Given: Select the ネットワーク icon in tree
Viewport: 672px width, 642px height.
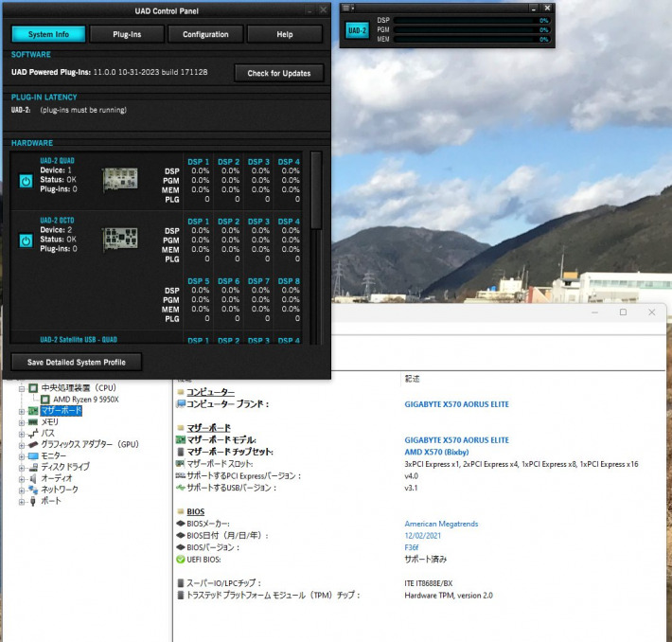Looking at the screenshot, I should 32,490.
